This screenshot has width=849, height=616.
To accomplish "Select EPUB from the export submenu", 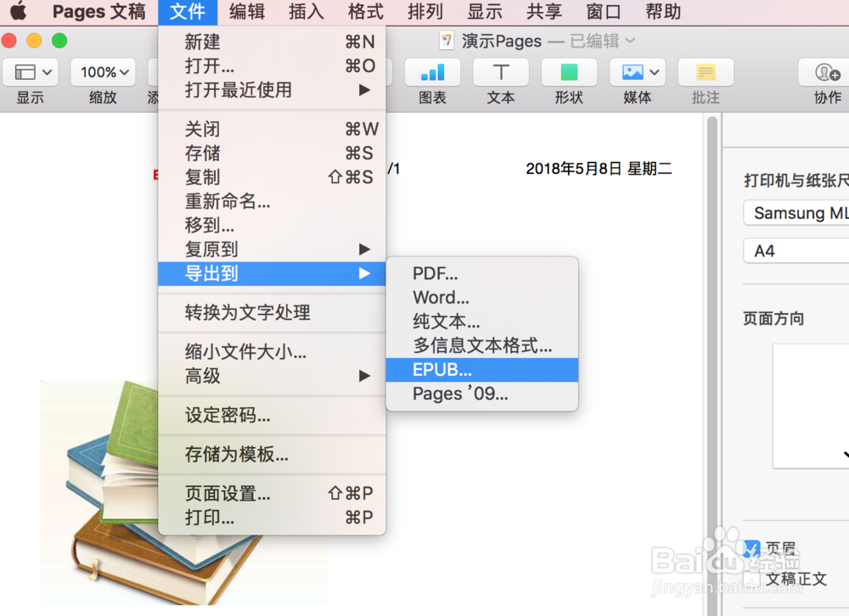I will [443, 369].
